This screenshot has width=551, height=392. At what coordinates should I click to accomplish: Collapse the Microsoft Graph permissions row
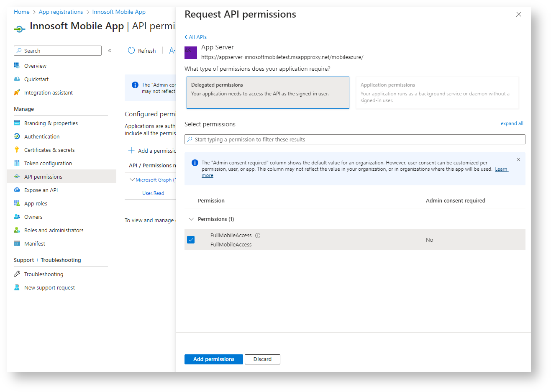click(x=132, y=180)
